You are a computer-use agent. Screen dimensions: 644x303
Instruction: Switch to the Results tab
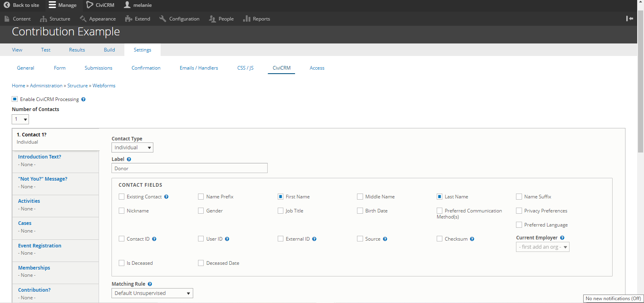pos(77,50)
